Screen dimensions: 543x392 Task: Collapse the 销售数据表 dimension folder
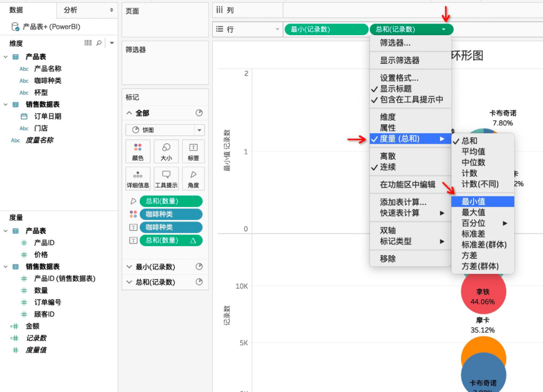6,105
